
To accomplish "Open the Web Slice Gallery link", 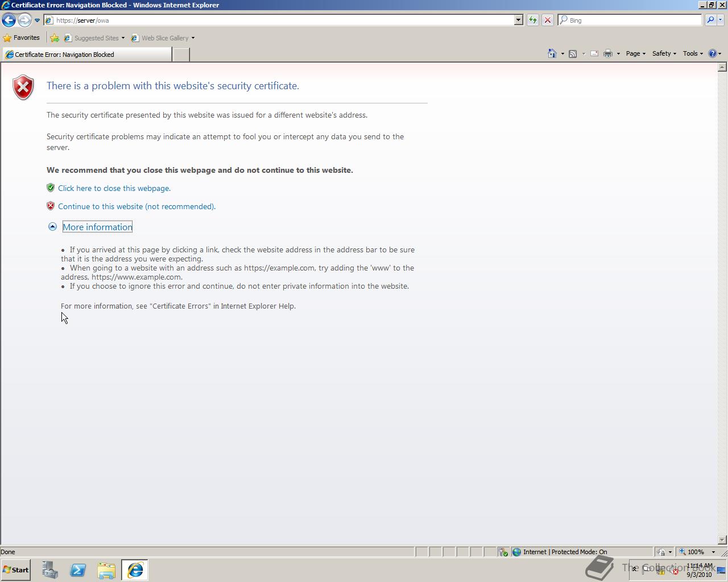I will (163, 38).
